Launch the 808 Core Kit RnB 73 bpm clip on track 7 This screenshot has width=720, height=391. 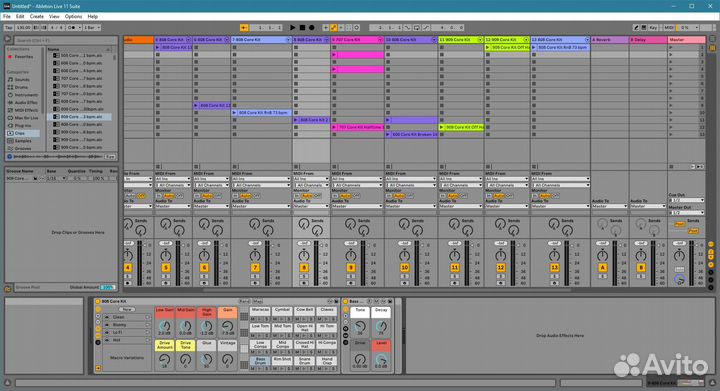tap(234, 112)
